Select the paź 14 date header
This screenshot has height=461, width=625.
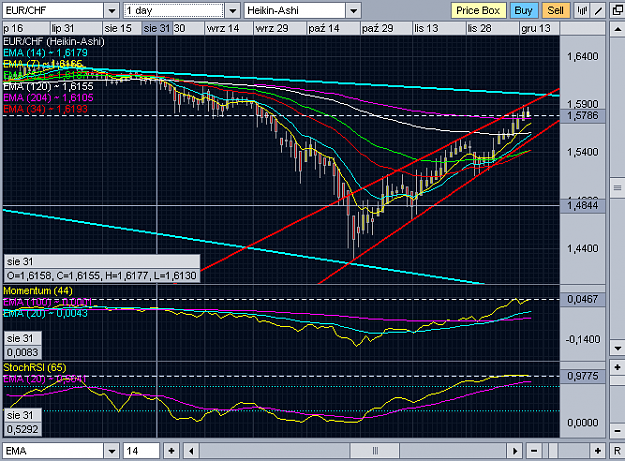324,28
